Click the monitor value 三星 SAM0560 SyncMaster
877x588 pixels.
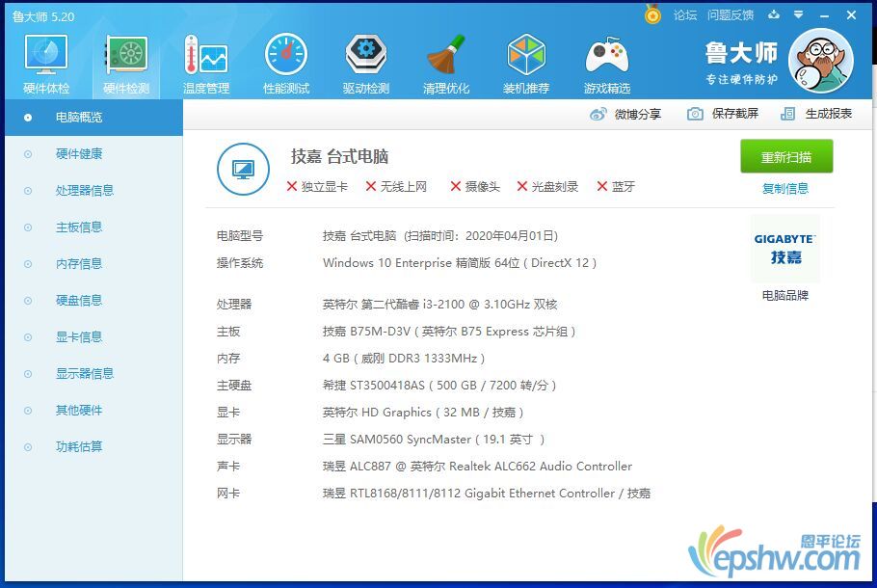pos(434,440)
